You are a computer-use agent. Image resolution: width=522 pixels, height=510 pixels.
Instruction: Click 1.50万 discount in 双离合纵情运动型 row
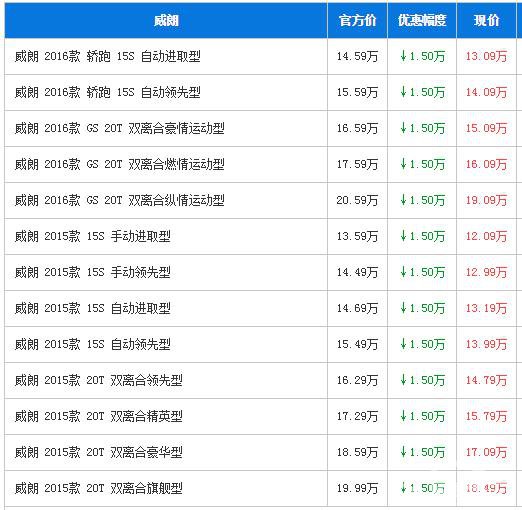coord(422,200)
